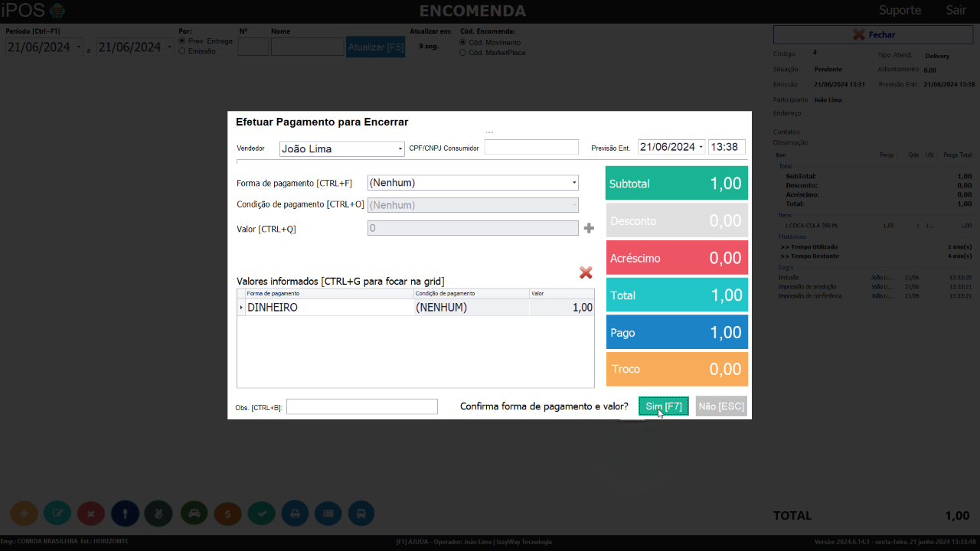Click the Fechar button

coord(873,34)
